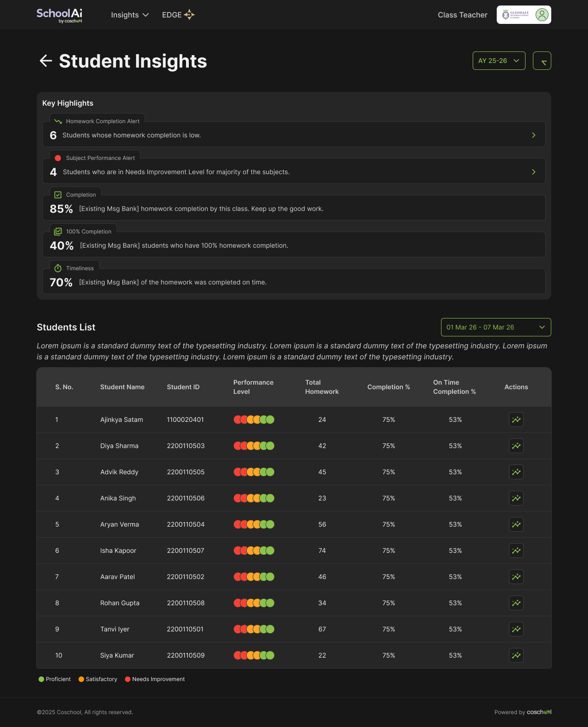View insights chart icon for Isha Kapoor
The image size is (588, 727).
coord(516,551)
